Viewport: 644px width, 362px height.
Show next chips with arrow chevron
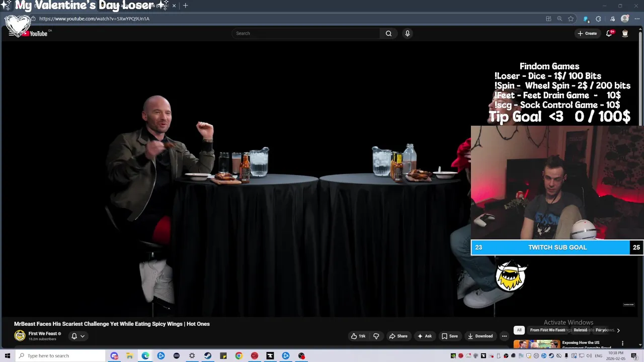tap(618, 330)
